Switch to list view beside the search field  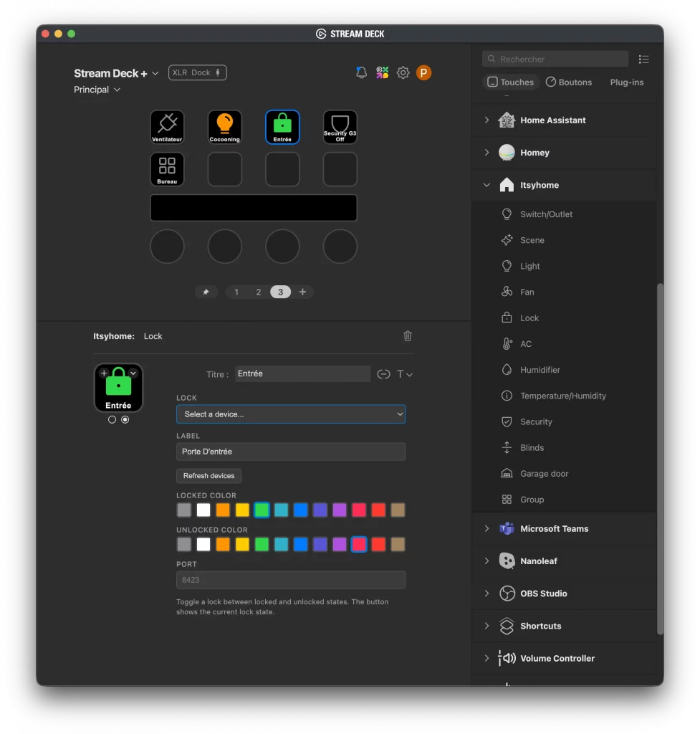coord(643,59)
